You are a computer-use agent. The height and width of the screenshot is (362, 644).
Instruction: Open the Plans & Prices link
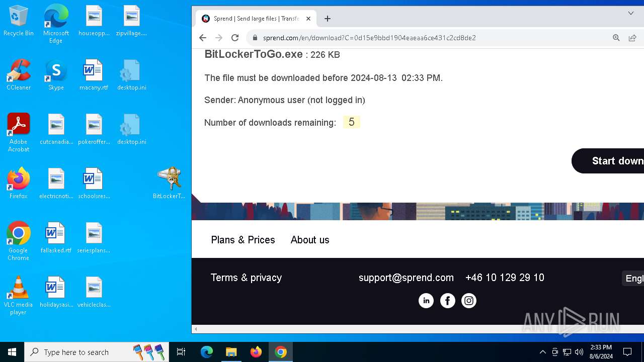coord(243,240)
